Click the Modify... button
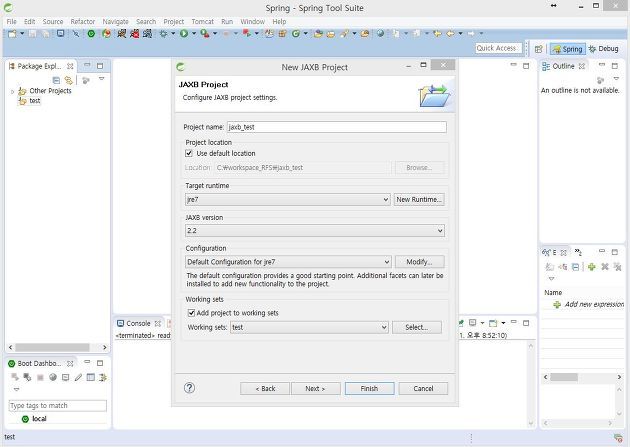This screenshot has height=447, width=630. (x=419, y=262)
